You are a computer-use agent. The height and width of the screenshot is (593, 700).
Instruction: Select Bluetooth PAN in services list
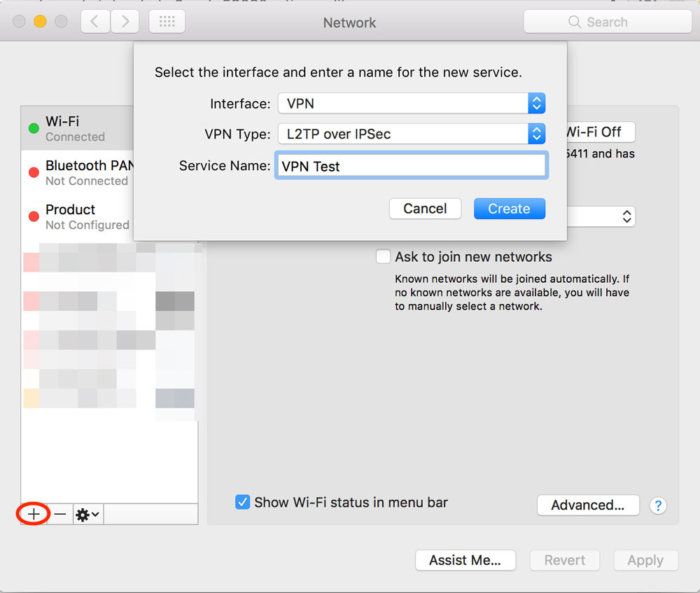77,172
